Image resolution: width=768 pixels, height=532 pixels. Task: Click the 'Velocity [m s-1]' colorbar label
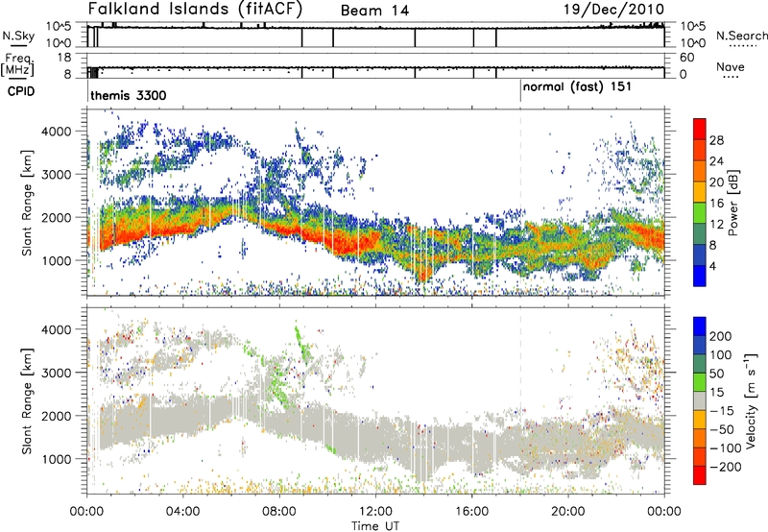[x=751, y=400]
